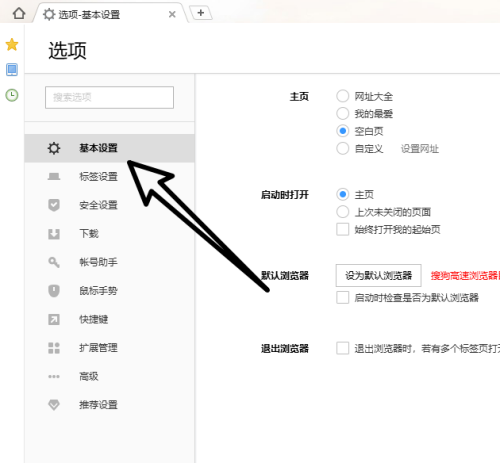Image resolution: width=500 pixels, height=463 pixels.
Task: Select 网址大全 as homepage
Action: [343, 96]
